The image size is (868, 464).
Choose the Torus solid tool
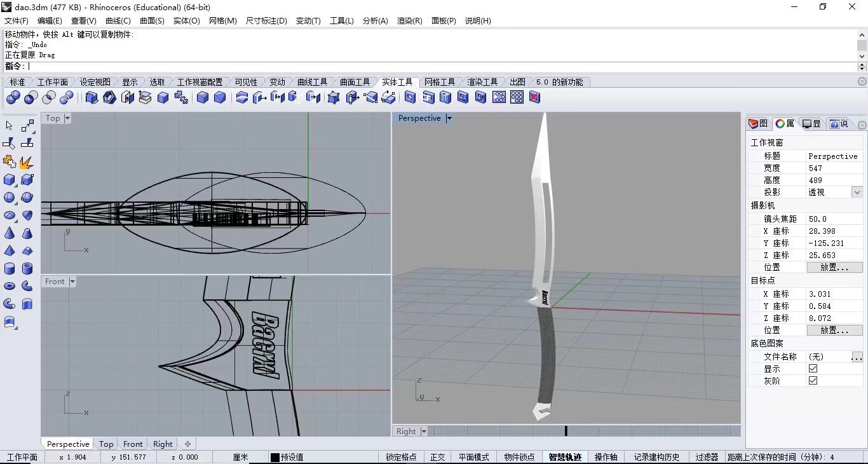click(10, 287)
